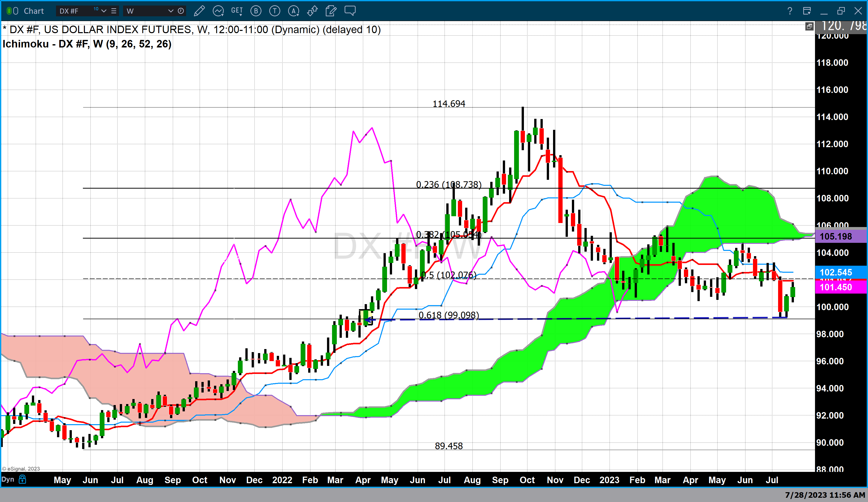Viewport: 868px width, 502px height.
Task: Click the 2023 label on time axis
Action: pyautogui.click(x=609, y=480)
